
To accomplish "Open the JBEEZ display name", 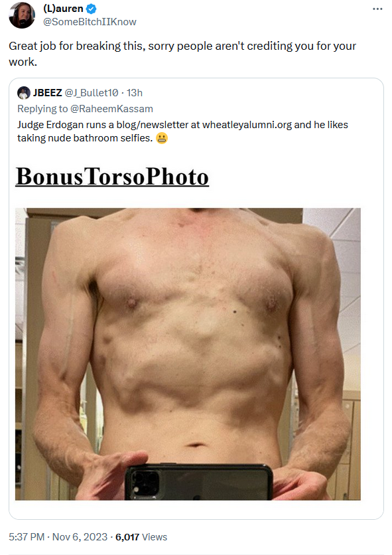I will 47,93.
